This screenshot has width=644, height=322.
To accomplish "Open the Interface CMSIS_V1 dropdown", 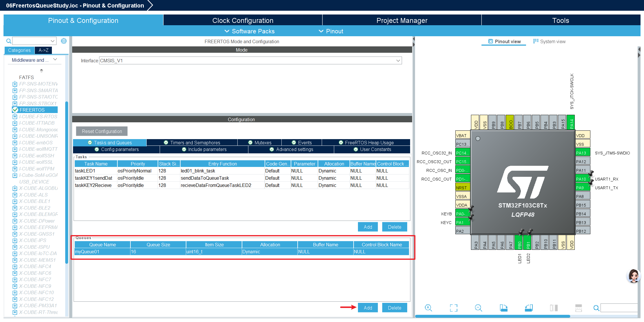I will (250, 61).
